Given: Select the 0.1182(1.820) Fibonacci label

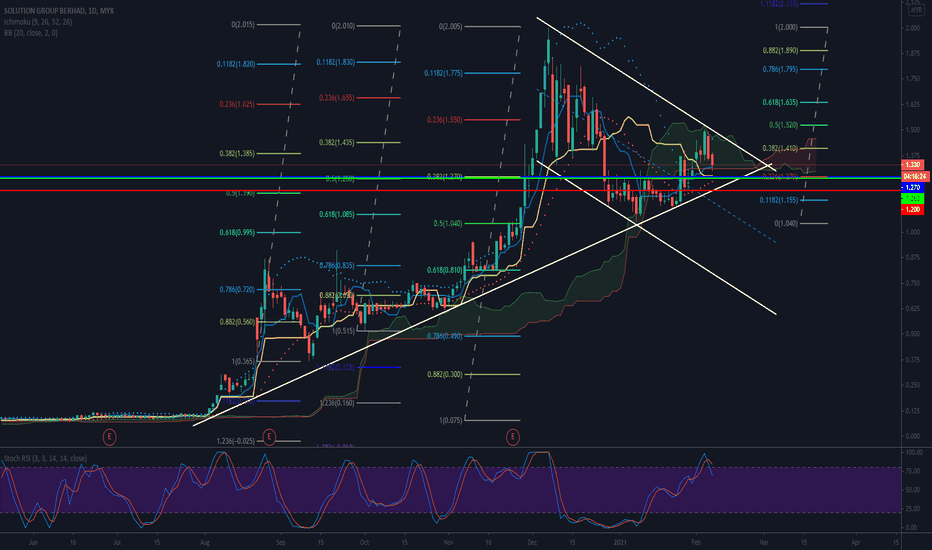Looking at the screenshot, I should click(236, 64).
